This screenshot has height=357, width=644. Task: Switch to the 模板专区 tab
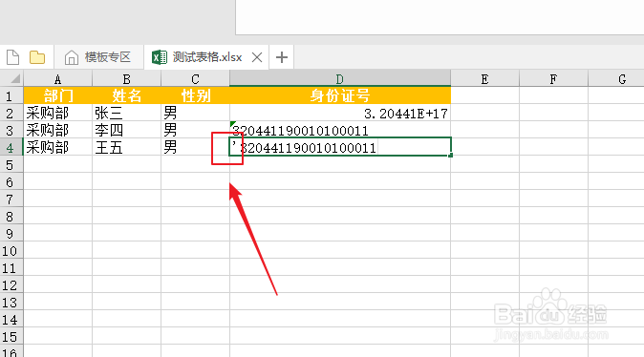98,57
